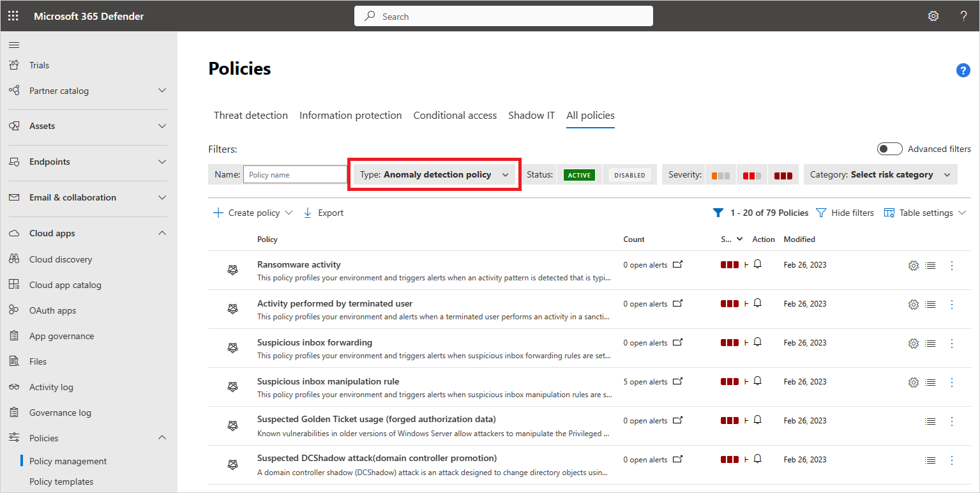Click the Policy name filter field
The image size is (980, 493).
click(x=295, y=174)
